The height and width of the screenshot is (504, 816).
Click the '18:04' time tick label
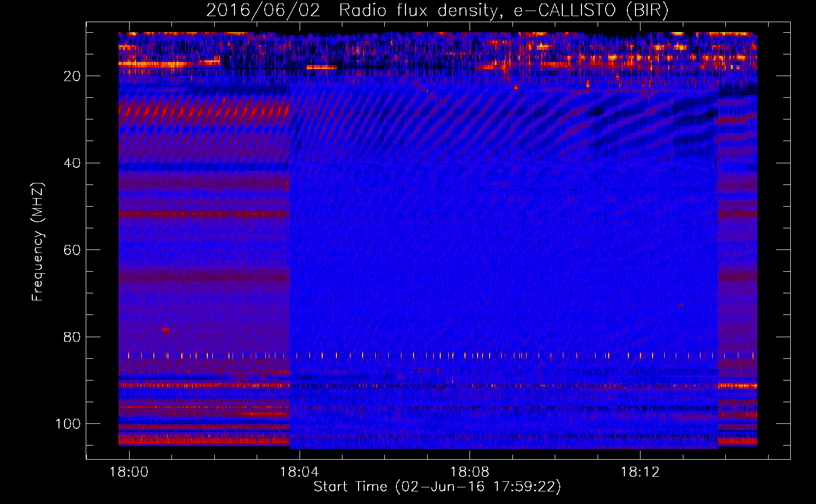tap(300, 472)
